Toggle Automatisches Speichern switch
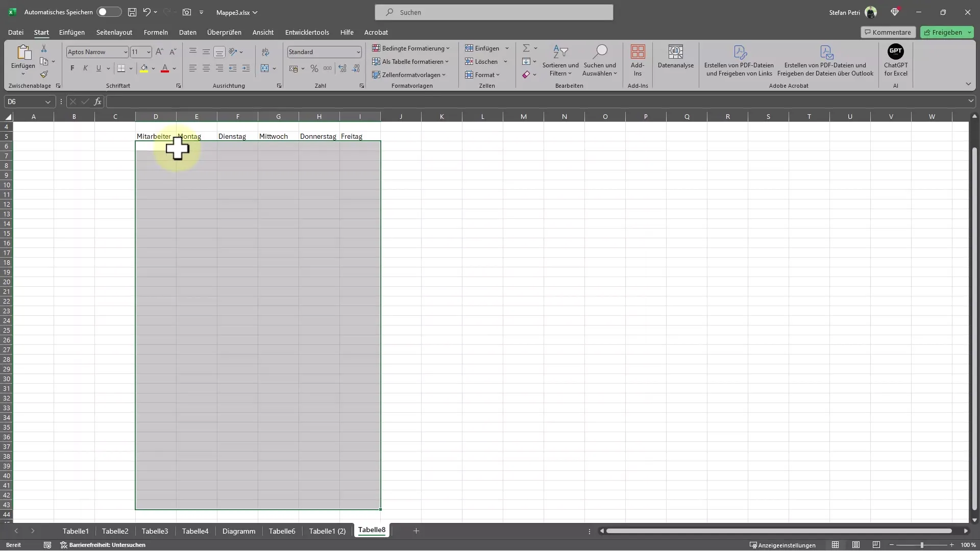This screenshot has height=551, width=980. 108,11
